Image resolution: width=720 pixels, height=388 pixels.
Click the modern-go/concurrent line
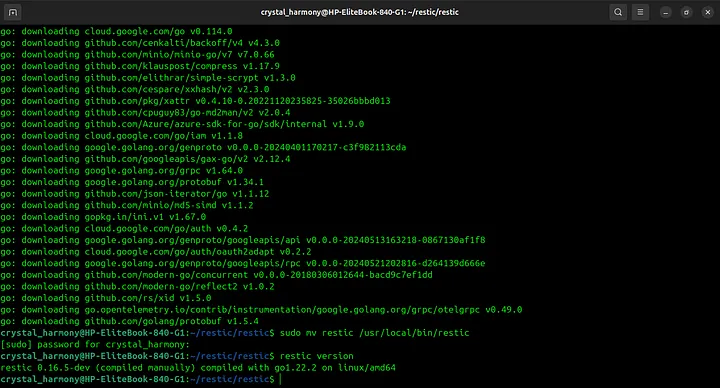216,275
